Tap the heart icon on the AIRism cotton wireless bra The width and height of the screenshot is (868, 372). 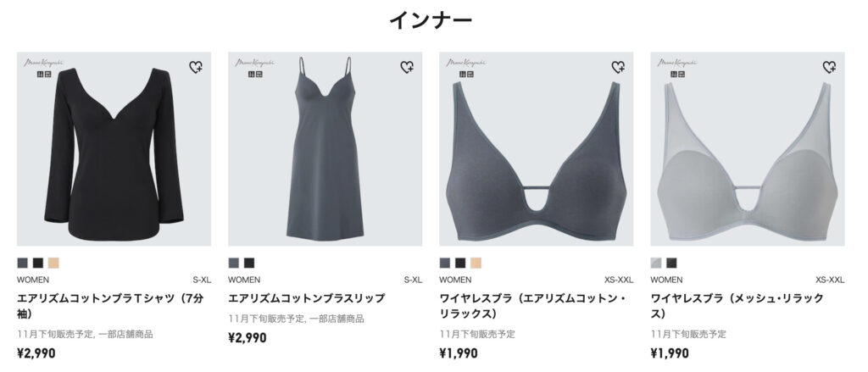tap(618, 68)
